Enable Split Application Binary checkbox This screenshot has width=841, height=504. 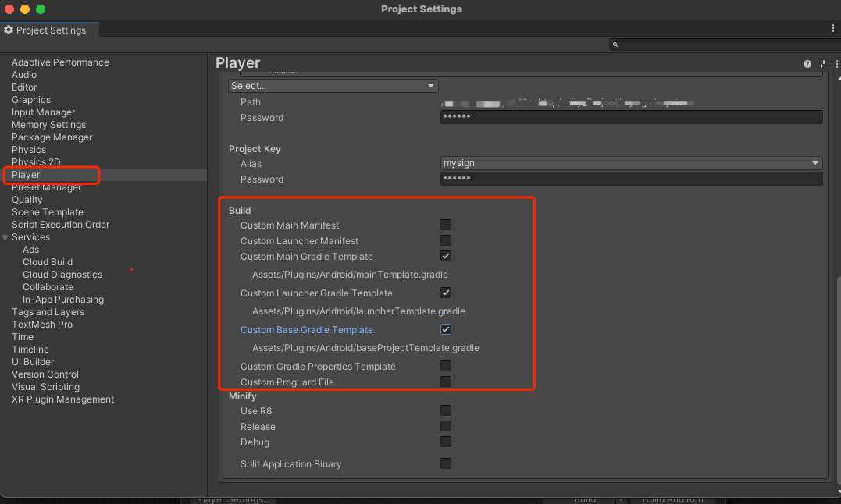pos(446,464)
